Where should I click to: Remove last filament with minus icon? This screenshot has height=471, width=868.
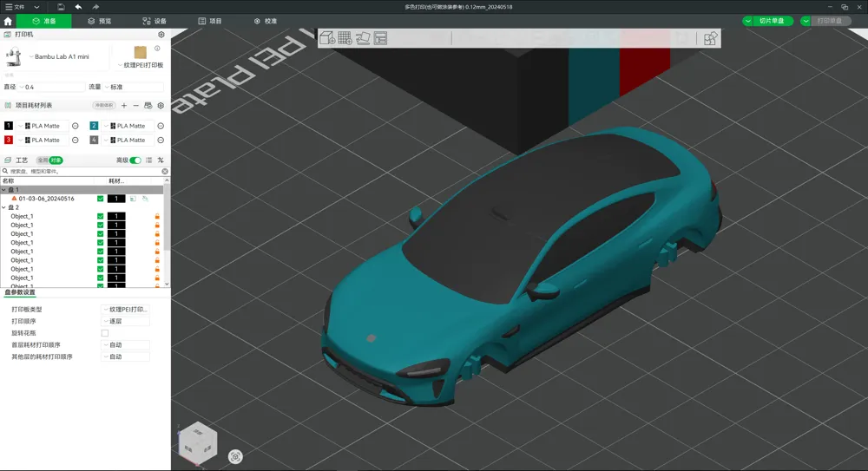(135, 105)
